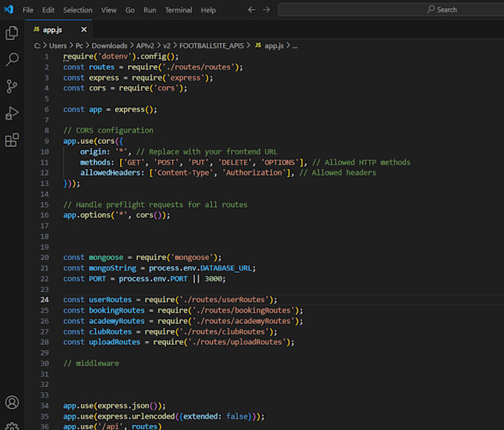Open the Source Control view
Screen dimensions: 504x430
(x=12, y=86)
